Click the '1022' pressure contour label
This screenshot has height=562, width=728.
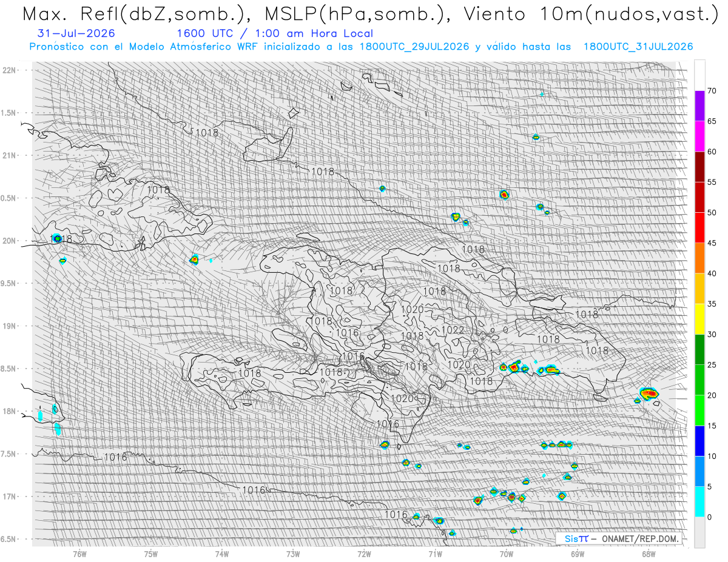pos(453,330)
